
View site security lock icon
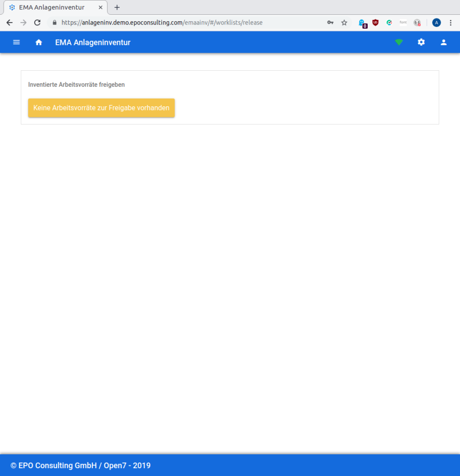click(54, 23)
